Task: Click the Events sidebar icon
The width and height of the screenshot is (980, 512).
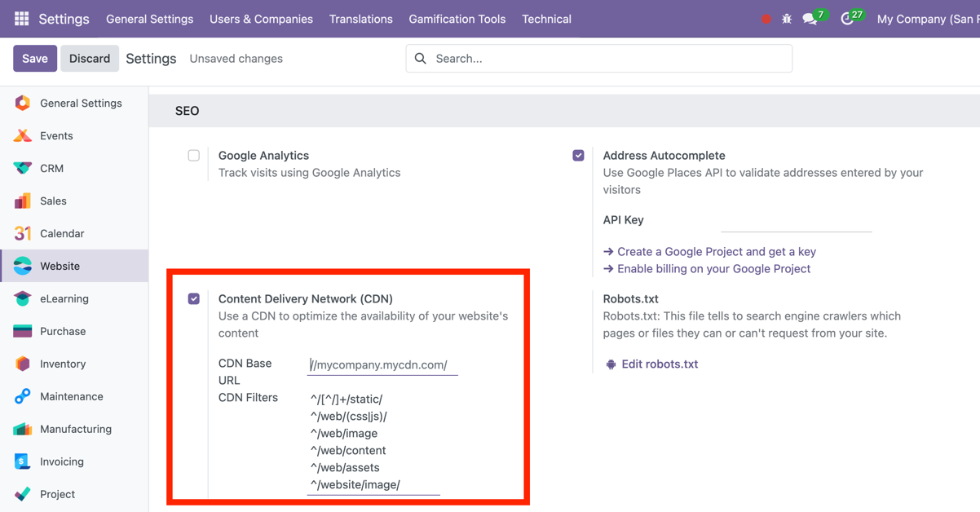Action: click(x=23, y=135)
